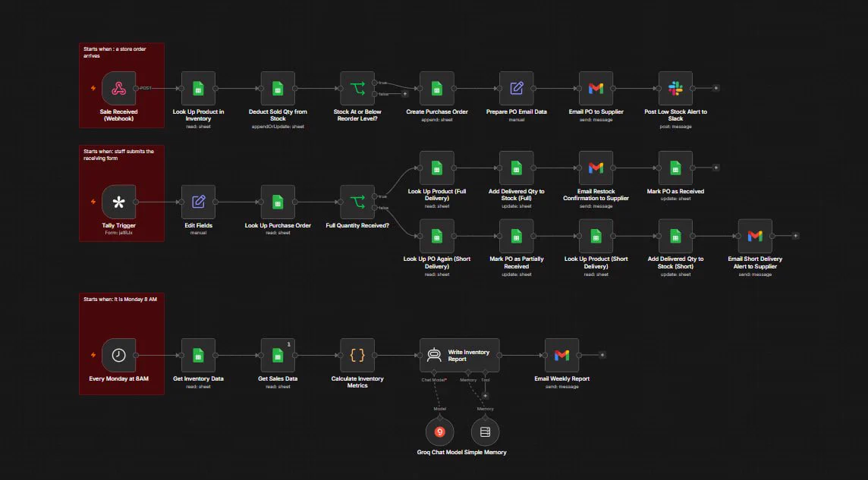
Task: Open the Get Sales Data node
Action: (278, 355)
